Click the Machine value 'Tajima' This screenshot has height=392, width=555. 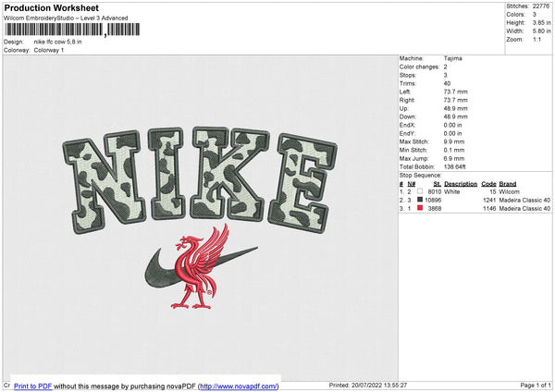452,58
